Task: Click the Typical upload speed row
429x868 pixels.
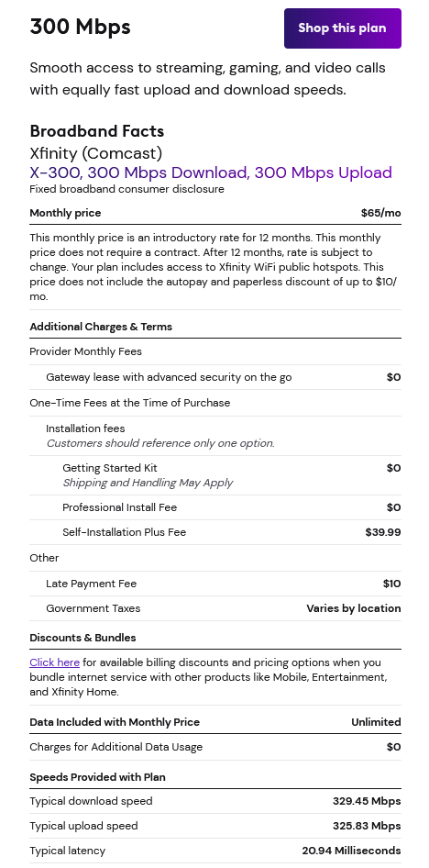Action: tap(215, 826)
